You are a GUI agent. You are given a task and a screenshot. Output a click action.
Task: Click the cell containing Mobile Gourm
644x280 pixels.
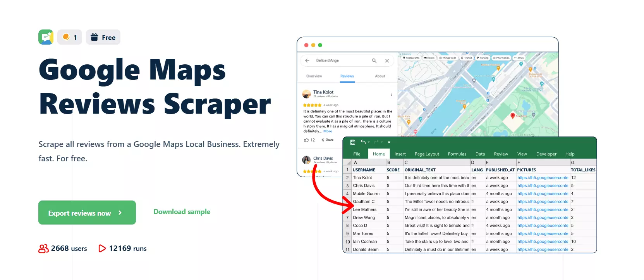pyautogui.click(x=369, y=194)
